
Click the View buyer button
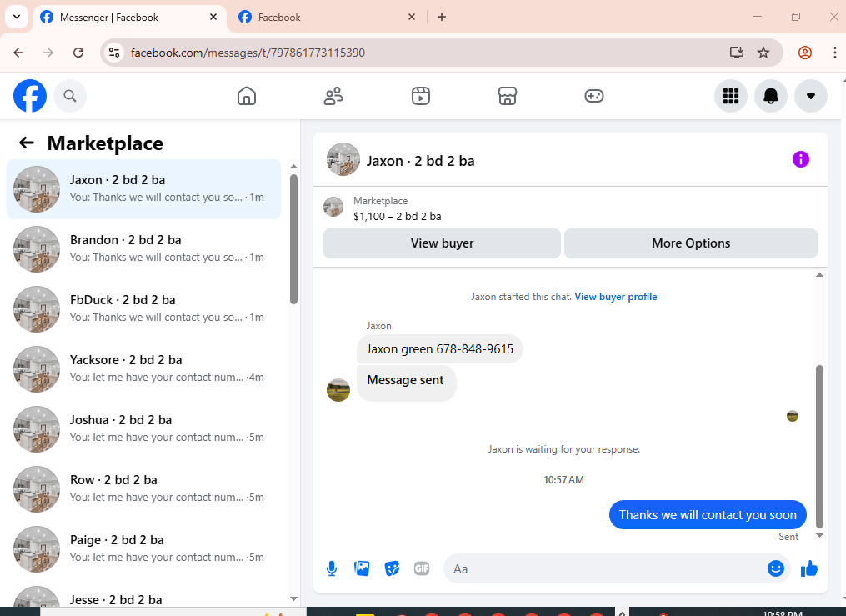pos(442,243)
